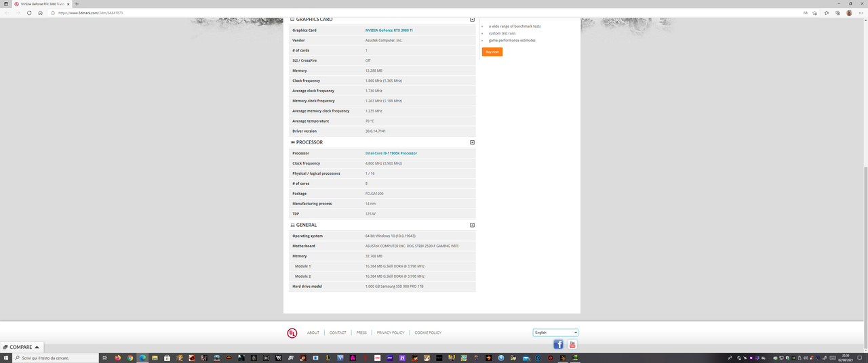Screen dimensions: 868x363
Task: Click the Windows taskbar search box
Action: [56, 358]
